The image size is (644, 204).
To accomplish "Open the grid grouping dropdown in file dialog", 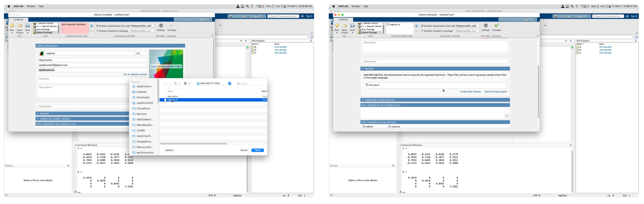I will [x=187, y=83].
